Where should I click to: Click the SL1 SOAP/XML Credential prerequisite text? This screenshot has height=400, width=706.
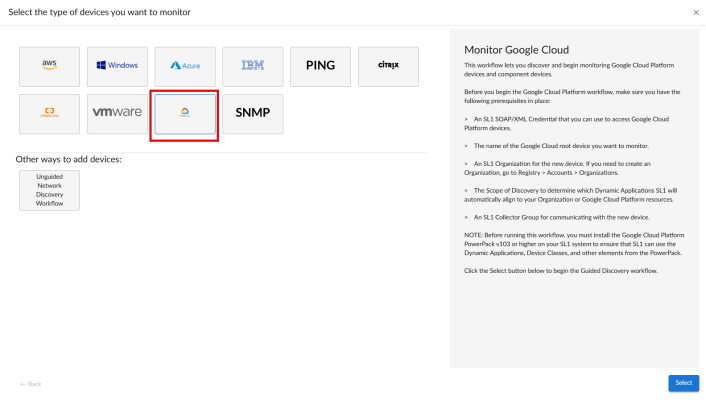566,123
